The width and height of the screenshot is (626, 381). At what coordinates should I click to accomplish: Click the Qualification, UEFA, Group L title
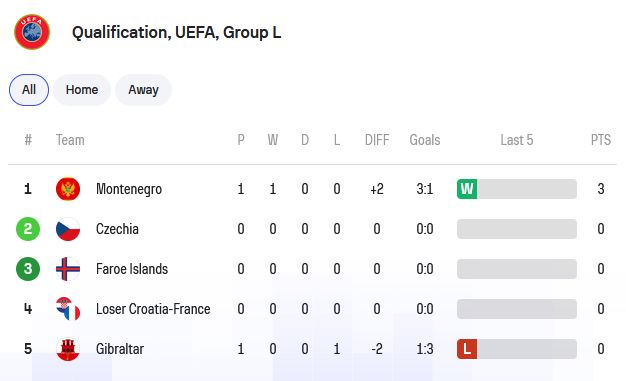(x=176, y=32)
